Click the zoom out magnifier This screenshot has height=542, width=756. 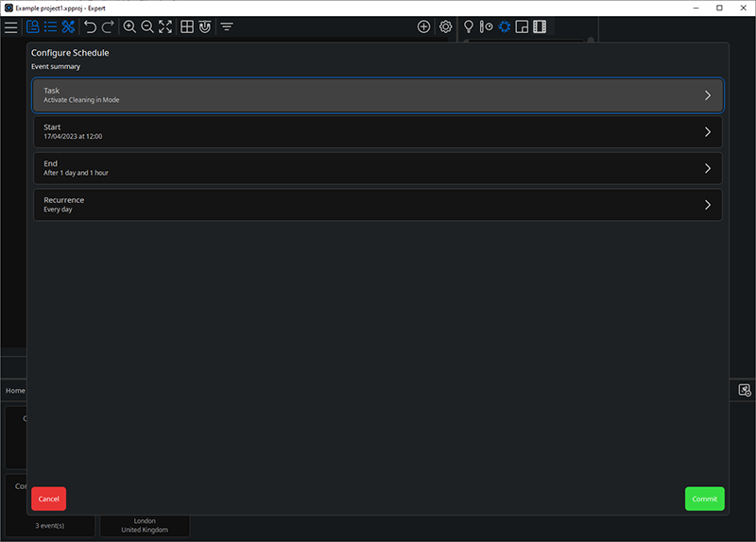point(147,27)
